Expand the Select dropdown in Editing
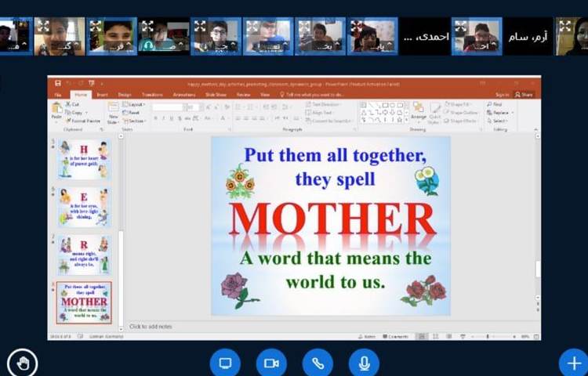 tap(497, 121)
